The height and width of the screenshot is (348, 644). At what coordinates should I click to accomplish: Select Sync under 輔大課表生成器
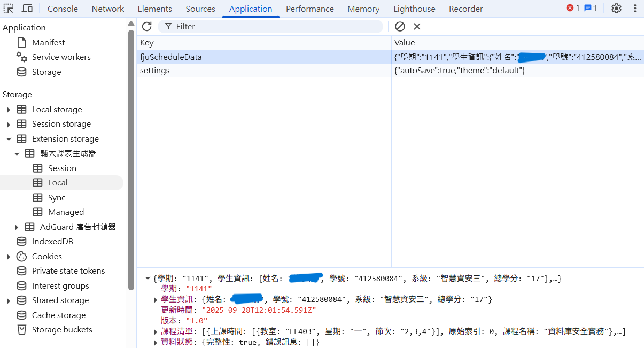pyautogui.click(x=57, y=198)
